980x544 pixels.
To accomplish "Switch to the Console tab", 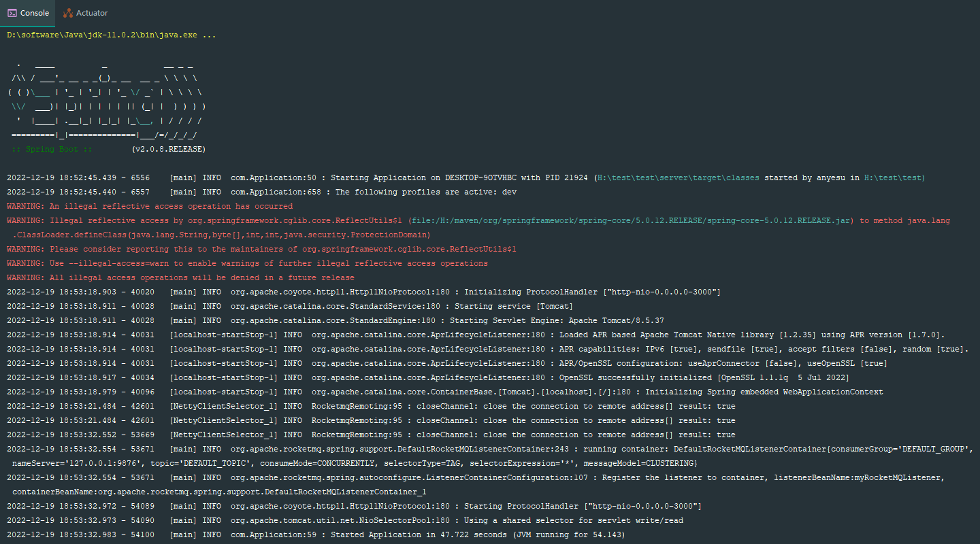I will coord(27,13).
